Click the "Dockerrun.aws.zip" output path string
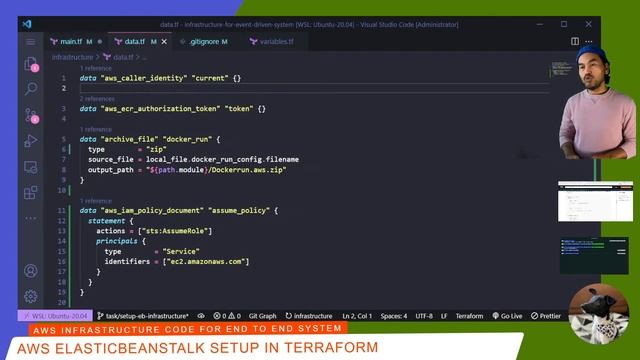Screen dimensions: 640x360 216,170
